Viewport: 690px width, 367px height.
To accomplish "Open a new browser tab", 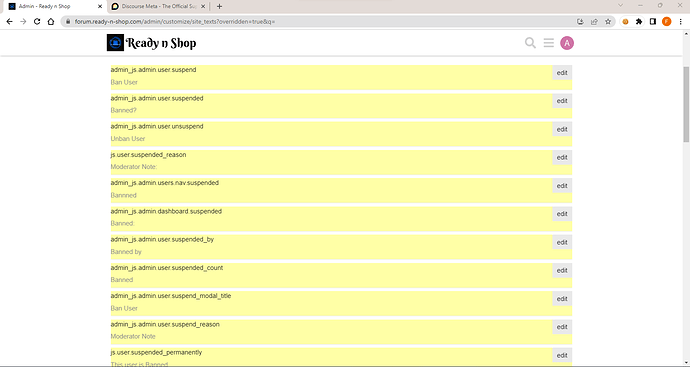I will pyautogui.click(x=219, y=6).
